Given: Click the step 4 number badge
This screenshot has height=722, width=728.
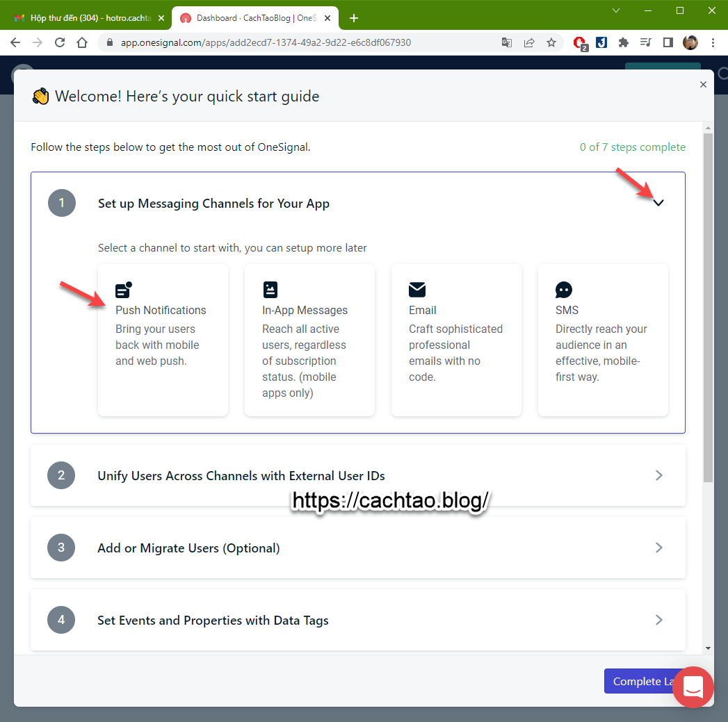Looking at the screenshot, I should pos(61,620).
